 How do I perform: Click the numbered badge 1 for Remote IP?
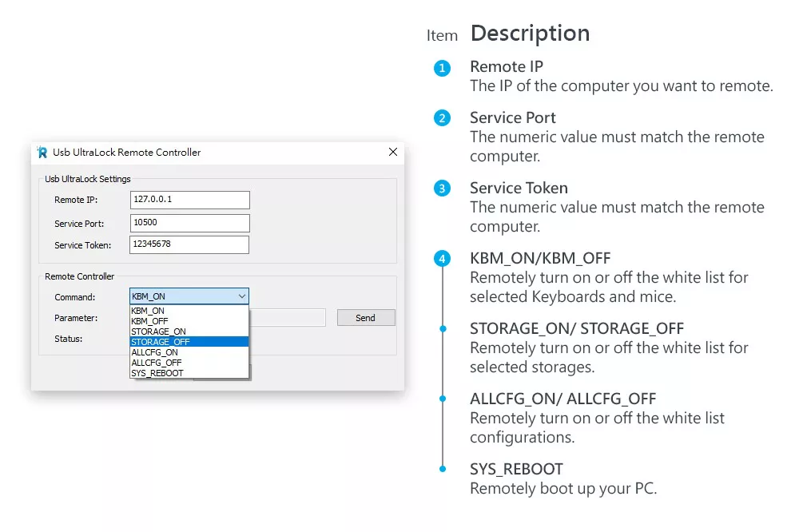(x=442, y=68)
